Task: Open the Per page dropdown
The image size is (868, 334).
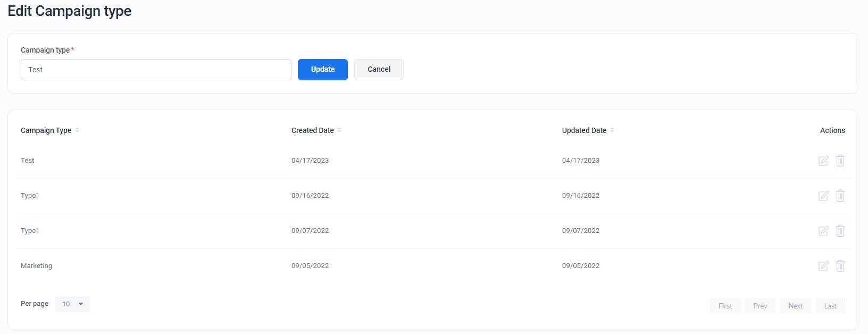Action: [72, 304]
